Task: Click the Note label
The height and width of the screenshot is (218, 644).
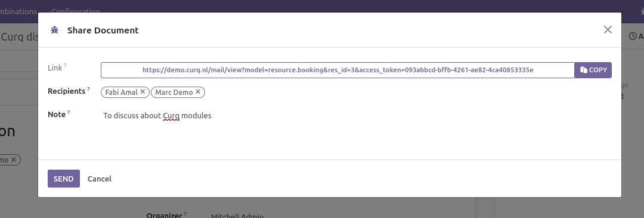Action: (x=57, y=114)
